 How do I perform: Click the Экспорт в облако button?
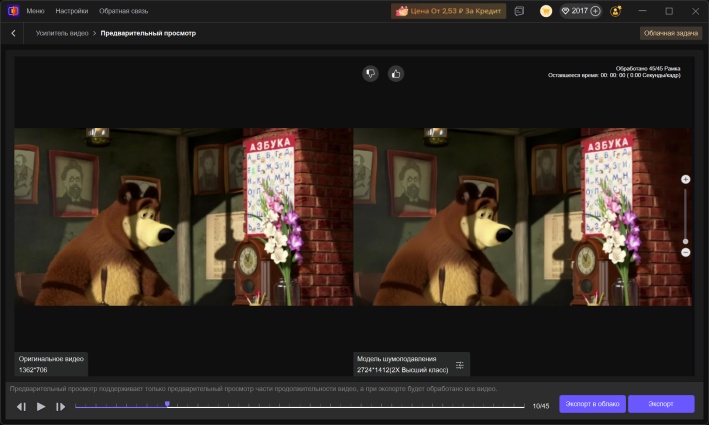pyautogui.click(x=592, y=404)
